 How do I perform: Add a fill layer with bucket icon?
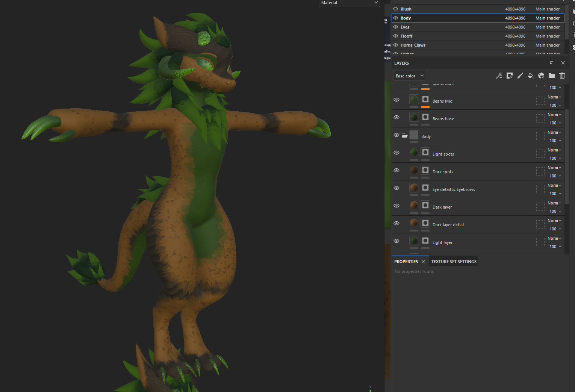(531, 76)
